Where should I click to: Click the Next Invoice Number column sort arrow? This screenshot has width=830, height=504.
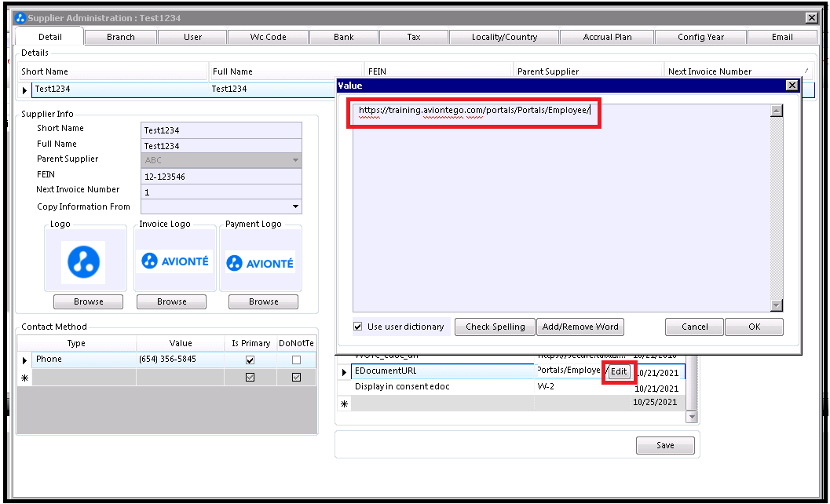(807, 71)
